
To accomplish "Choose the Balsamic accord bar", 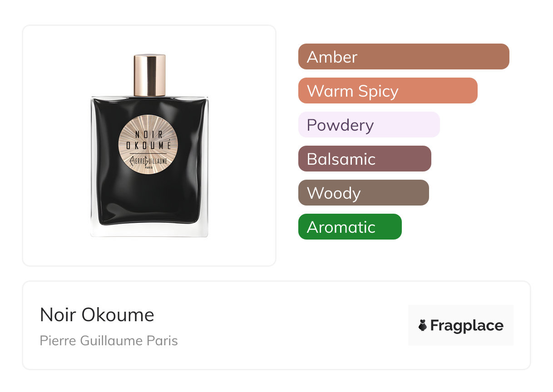I will click(x=365, y=159).
